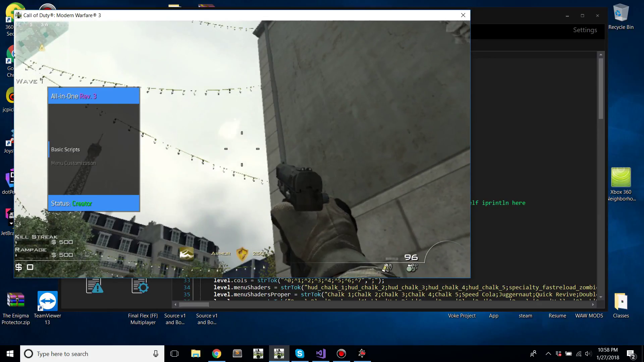Open File Explorer from taskbar
Viewport: 644px width, 362px height.
tap(196, 353)
